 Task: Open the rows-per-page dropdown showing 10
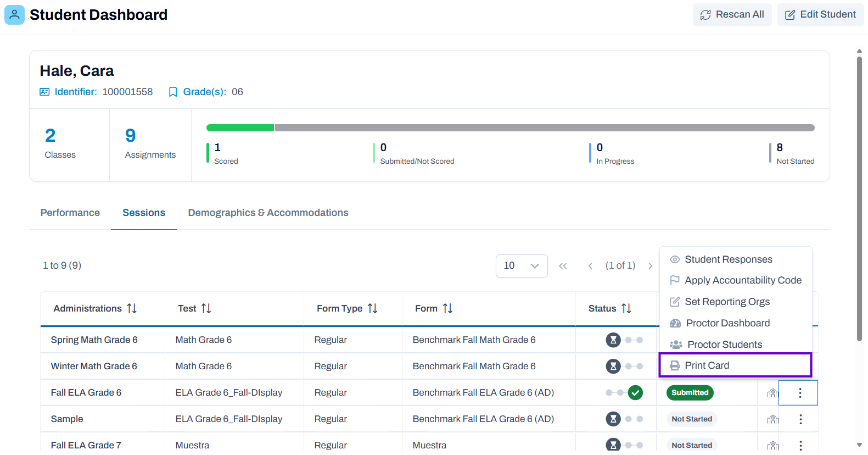tap(522, 266)
